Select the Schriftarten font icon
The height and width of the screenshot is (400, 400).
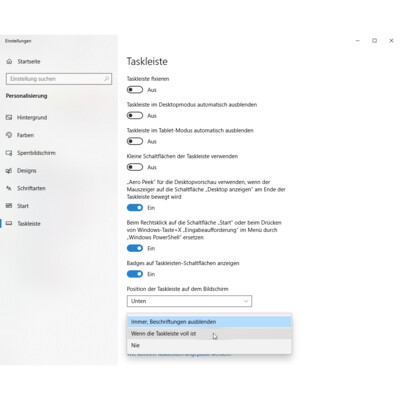9,188
